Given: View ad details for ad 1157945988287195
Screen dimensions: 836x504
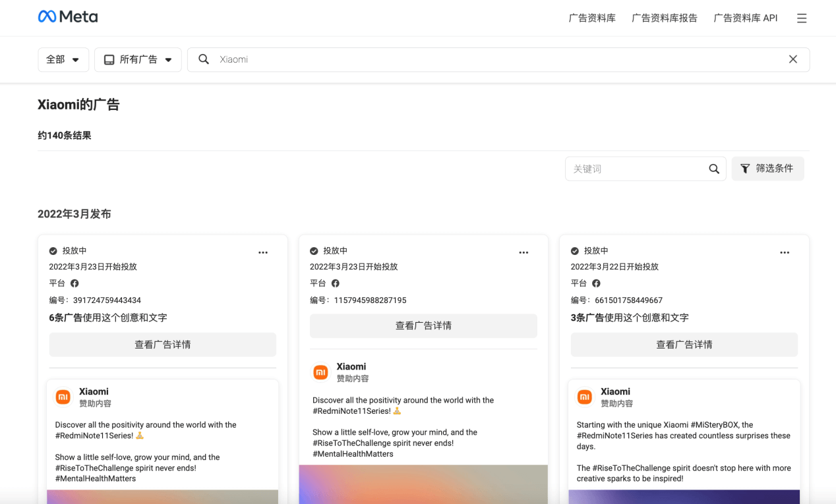Looking at the screenshot, I should (x=423, y=325).
